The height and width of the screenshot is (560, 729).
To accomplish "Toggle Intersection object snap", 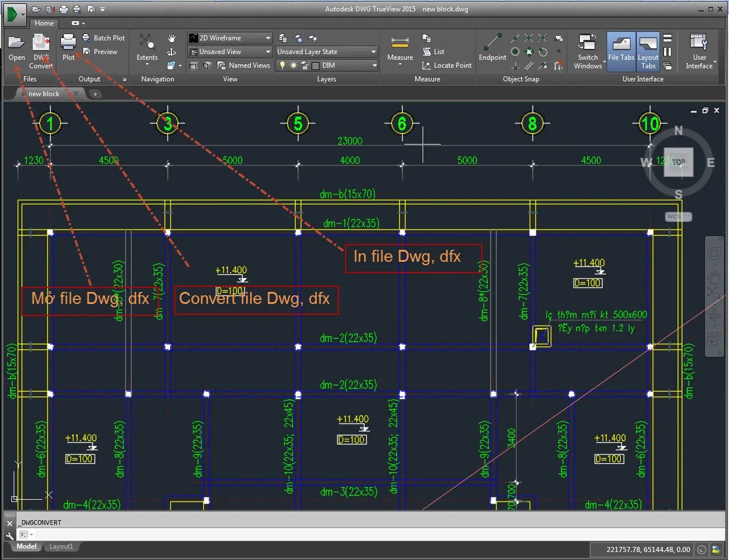I will click(x=529, y=38).
